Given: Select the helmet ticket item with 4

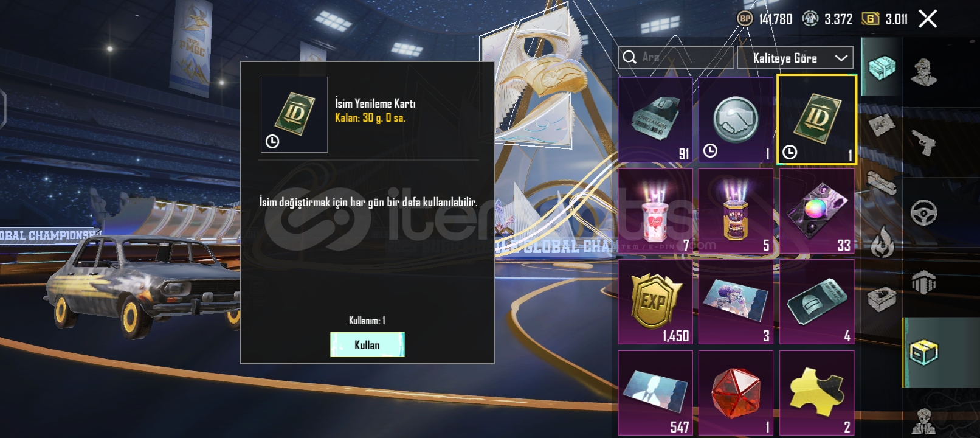Looking at the screenshot, I should click(816, 302).
